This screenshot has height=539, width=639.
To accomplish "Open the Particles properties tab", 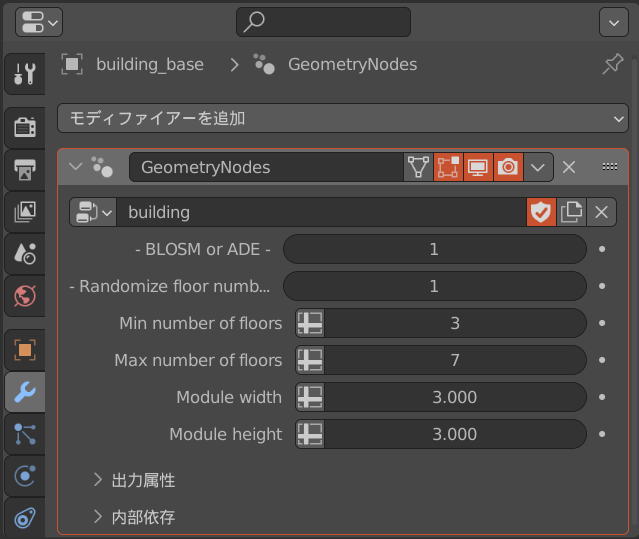I will (x=25, y=434).
